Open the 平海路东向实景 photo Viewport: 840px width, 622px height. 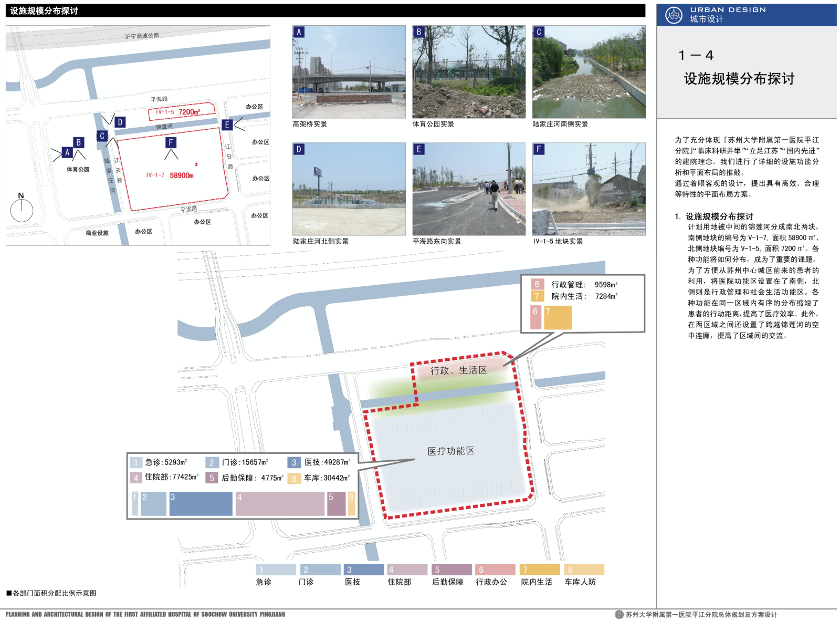click(x=469, y=189)
